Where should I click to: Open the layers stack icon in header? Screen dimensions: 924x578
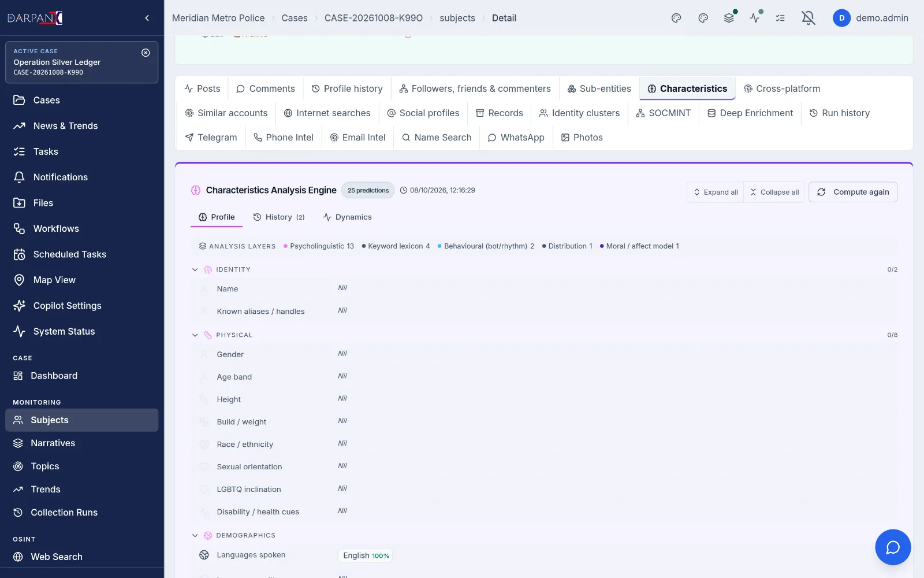pyautogui.click(x=729, y=18)
